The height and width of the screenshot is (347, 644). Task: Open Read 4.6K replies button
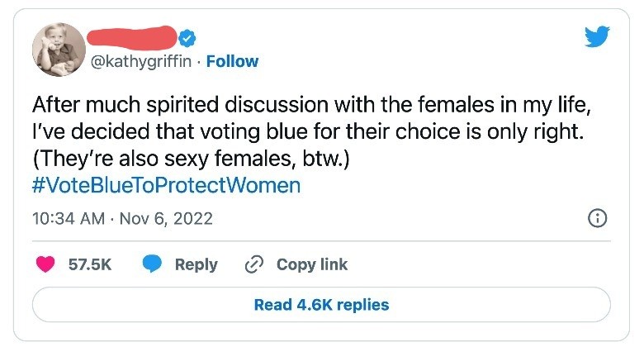pyautogui.click(x=322, y=305)
